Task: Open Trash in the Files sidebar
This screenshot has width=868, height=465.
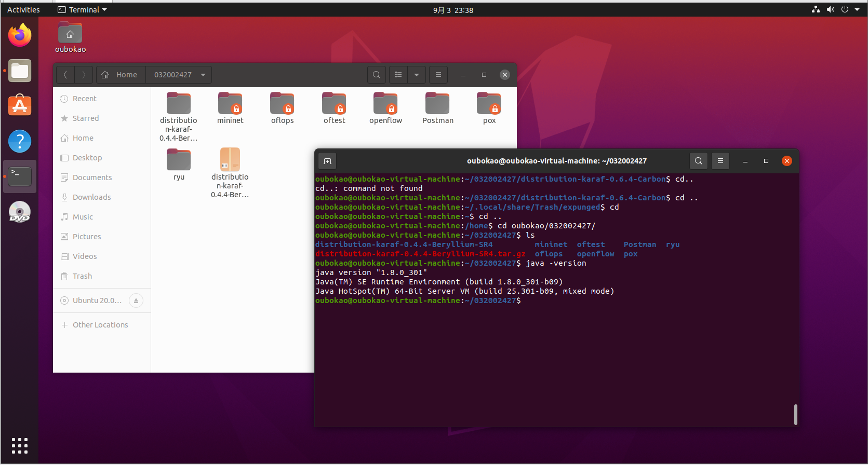Action: tap(102, 276)
